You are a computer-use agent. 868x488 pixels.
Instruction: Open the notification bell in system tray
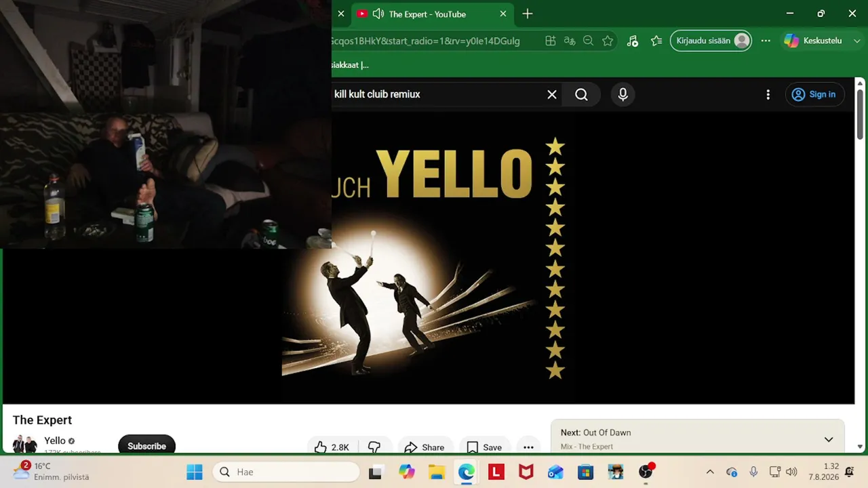[x=849, y=472]
